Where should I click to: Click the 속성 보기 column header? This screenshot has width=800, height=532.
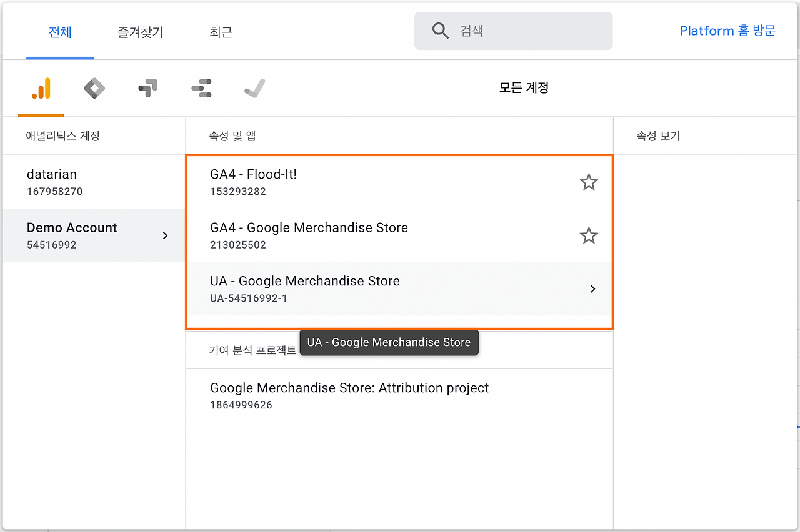658,136
